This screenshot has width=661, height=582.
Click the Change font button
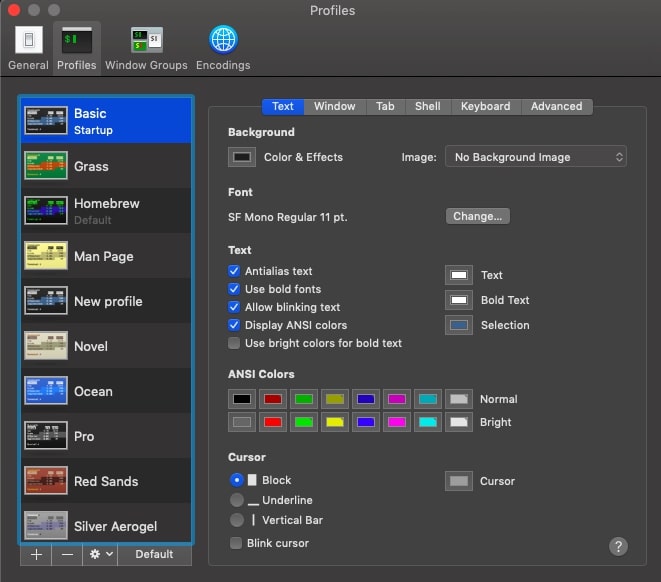pyautogui.click(x=477, y=216)
